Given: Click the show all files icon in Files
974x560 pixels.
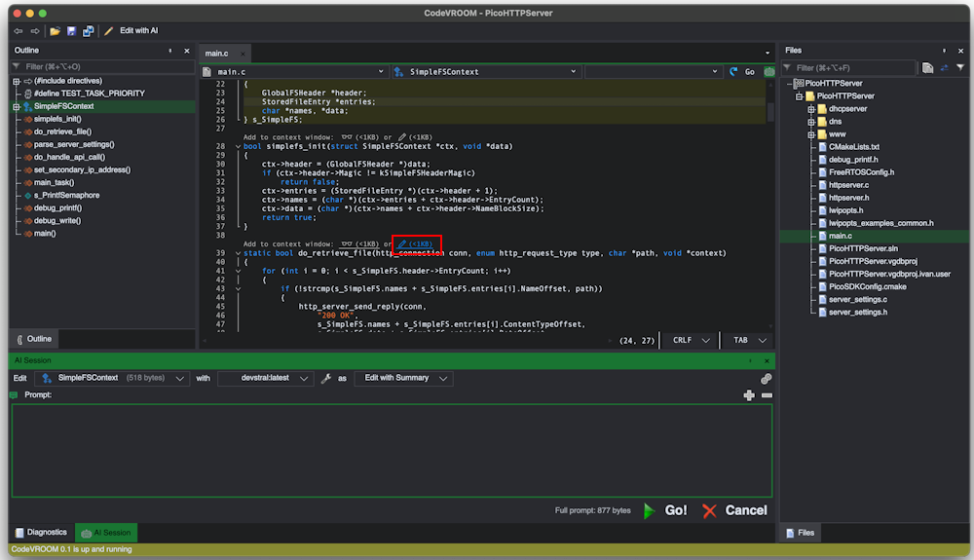Looking at the screenshot, I should click(x=927, y=67).
